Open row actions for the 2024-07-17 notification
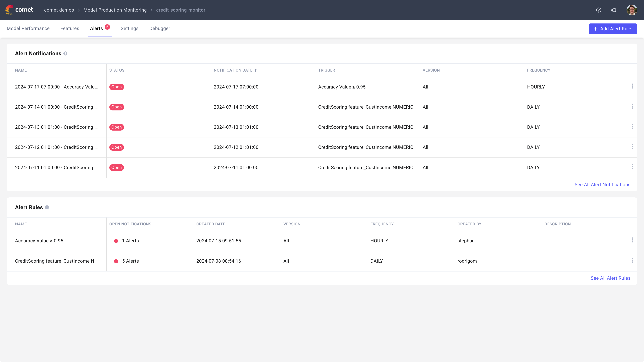644x362 pixels. tap(633, 86)
